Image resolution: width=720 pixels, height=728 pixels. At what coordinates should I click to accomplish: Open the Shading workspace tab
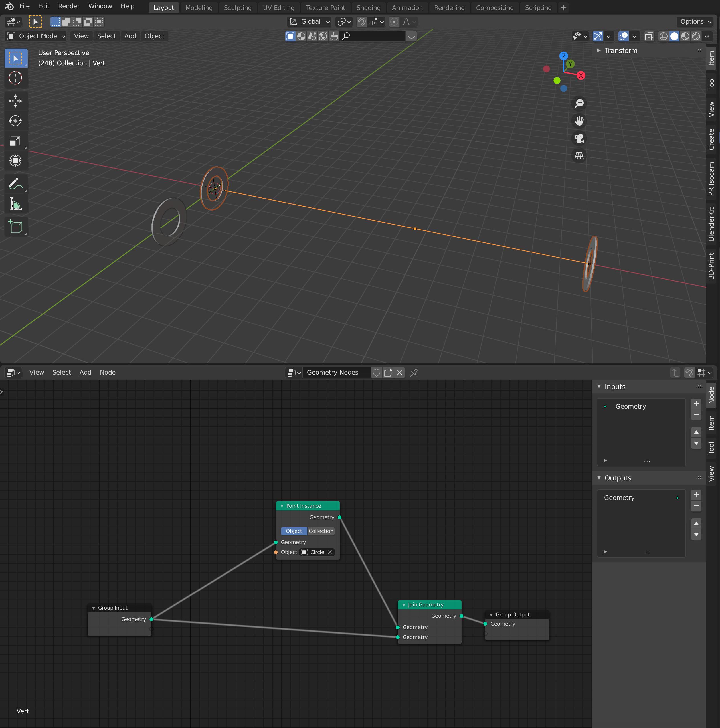click(368, 7)
